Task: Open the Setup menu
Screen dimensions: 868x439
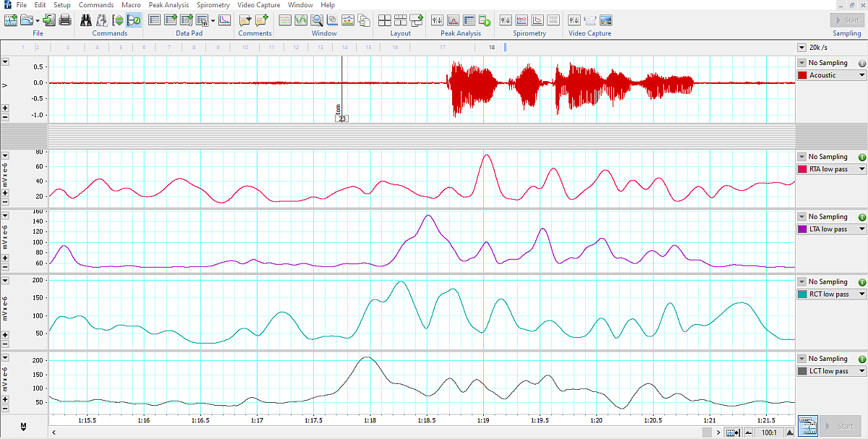Action: pos(62,5)
